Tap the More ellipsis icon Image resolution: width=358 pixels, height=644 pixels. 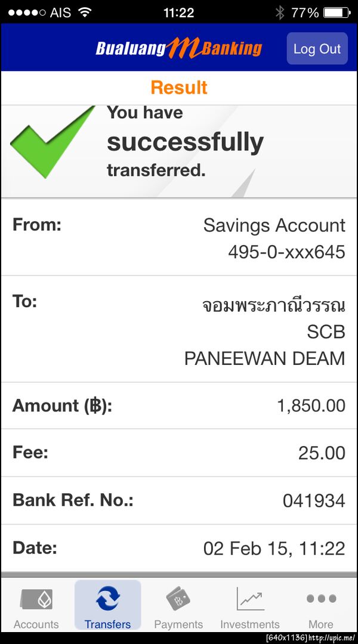(320, 599)
